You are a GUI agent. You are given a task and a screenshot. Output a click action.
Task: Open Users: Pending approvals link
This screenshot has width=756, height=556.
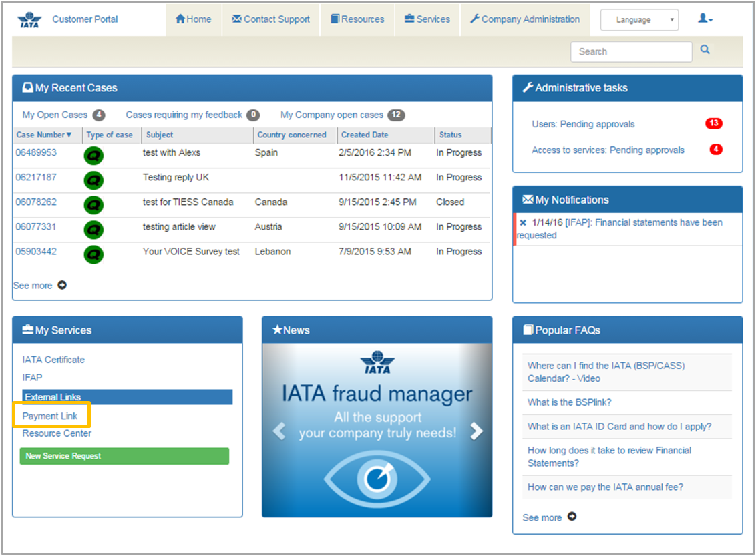[x=584, y=124]
